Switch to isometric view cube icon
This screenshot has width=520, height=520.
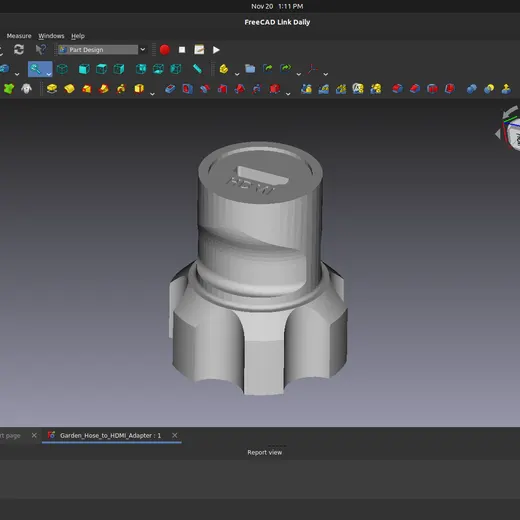[x=62, y=69]
